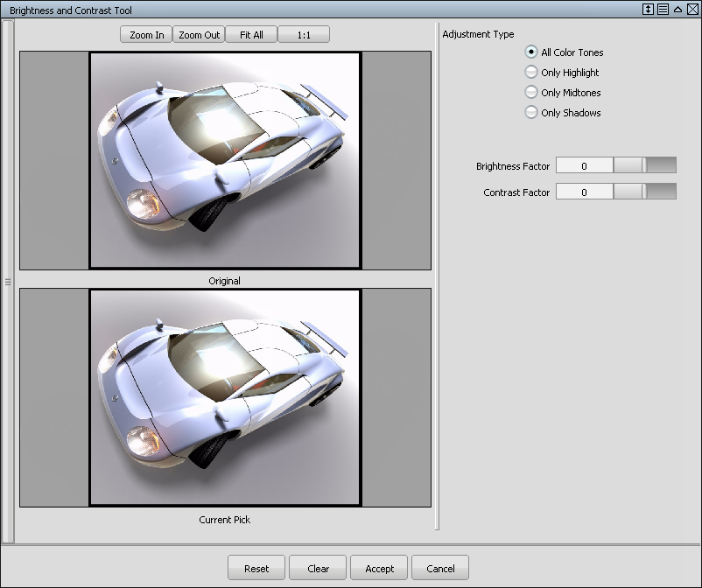Viewport: 702px width, 588px height.
Task: Click the 1:1 view button
Action: point(303,33)
